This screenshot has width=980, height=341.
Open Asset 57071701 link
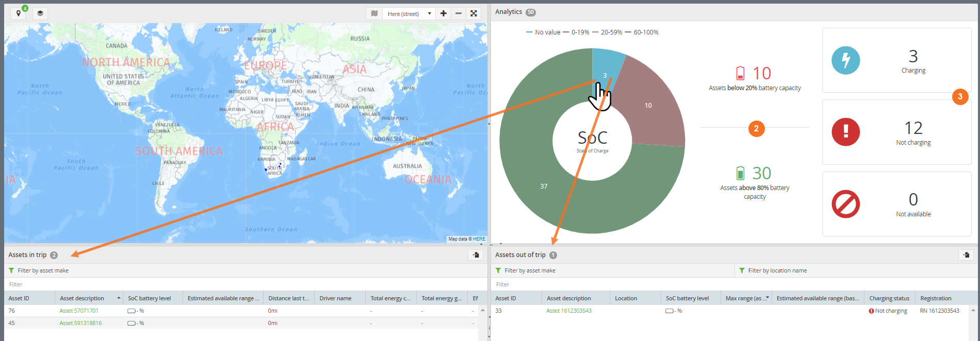78,311
